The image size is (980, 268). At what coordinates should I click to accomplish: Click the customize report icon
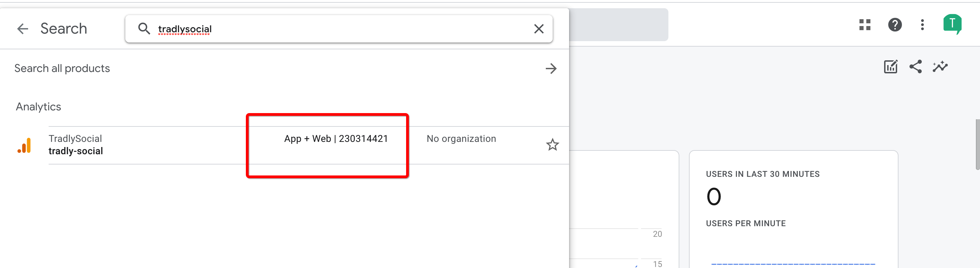point(890,67)
